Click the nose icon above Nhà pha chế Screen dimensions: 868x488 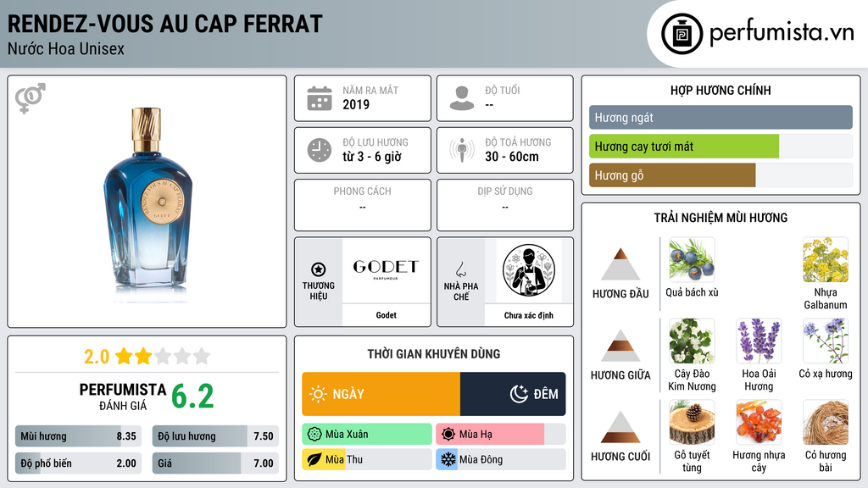tap(460, 269)
